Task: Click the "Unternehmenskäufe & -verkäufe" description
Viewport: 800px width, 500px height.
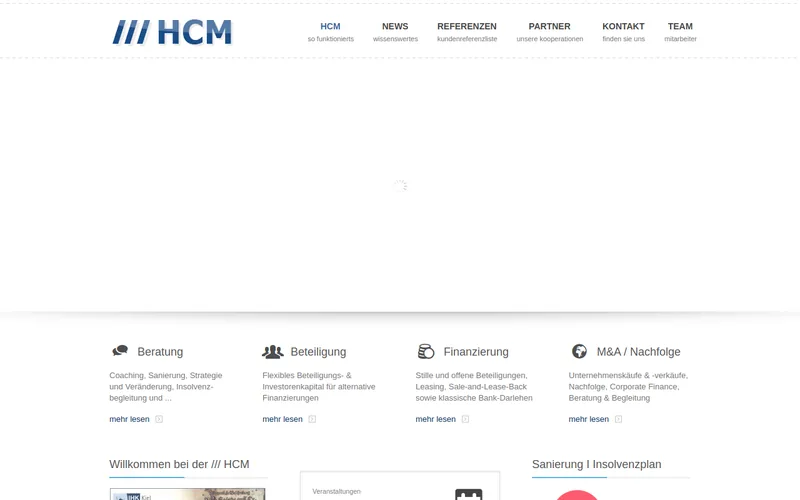Action: point(628,387)
